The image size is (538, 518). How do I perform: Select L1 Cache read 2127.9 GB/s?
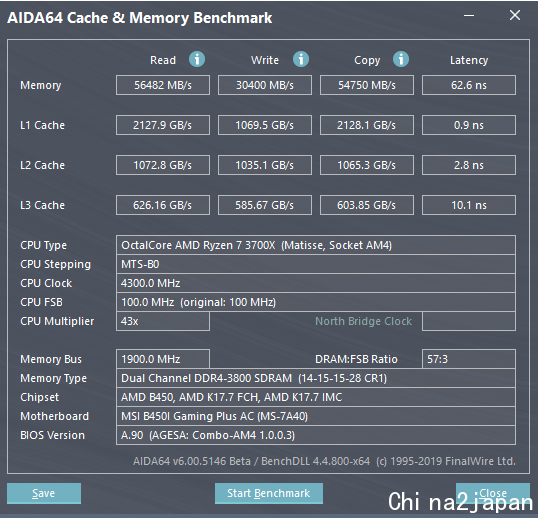coord(163,125)
